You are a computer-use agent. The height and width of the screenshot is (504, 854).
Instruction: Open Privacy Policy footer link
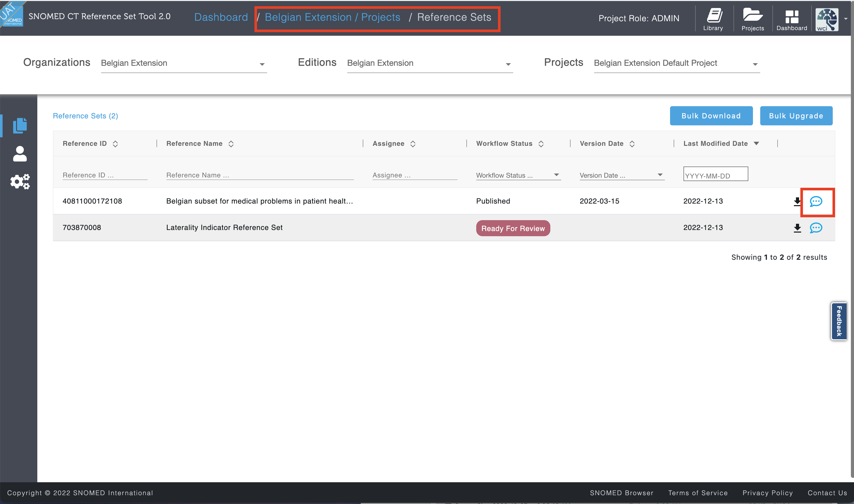tap(767, 493)
